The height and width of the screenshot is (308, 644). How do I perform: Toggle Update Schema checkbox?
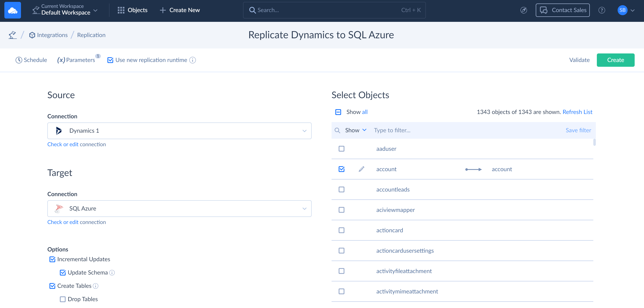[63, 273]
